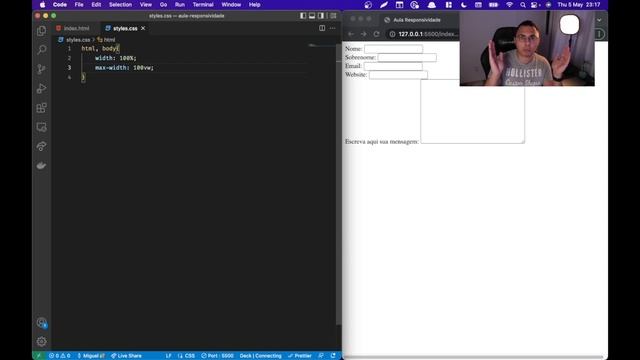Click the VS Code editor vertical scrollbar
Image resolution: width=640 pixels, height=360 pixels.
[x=339, y=184]
